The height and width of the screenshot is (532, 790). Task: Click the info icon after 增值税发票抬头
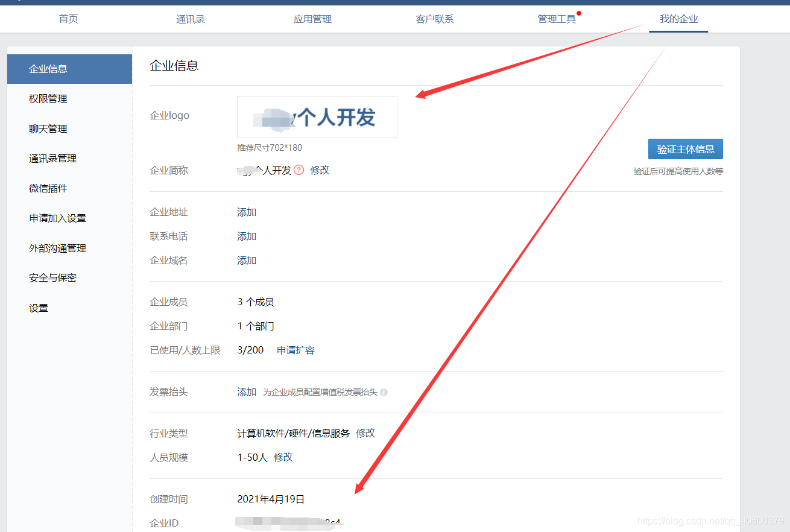click(x=384, y=392)
